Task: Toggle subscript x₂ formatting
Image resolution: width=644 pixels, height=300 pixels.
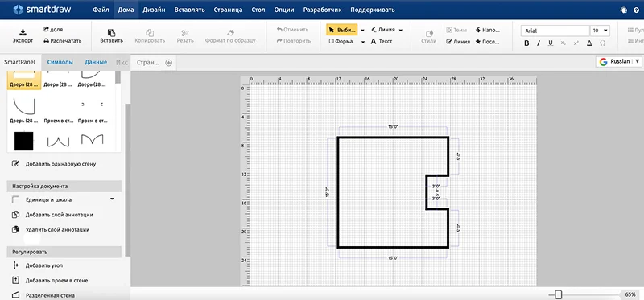Action: tap(563, 43)
